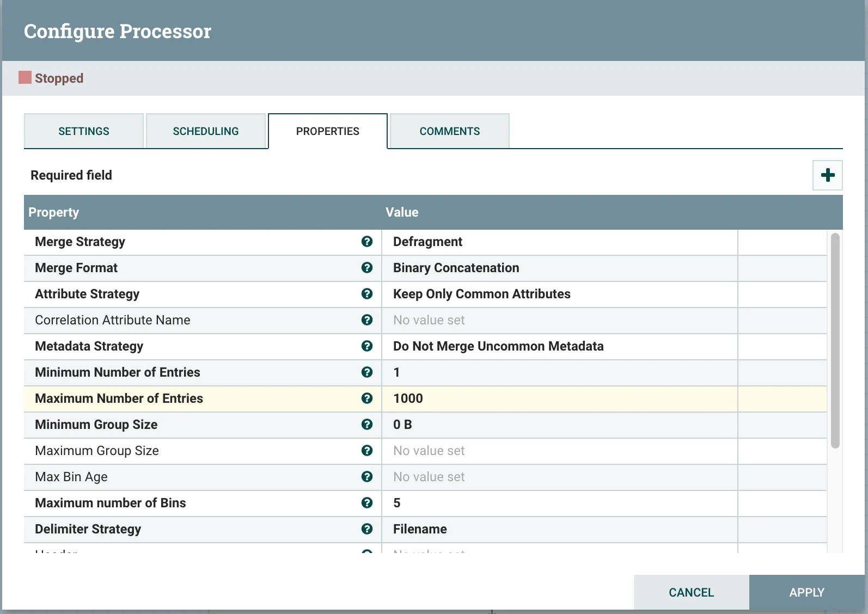
Task: Show help for Delimiter Strategy property
Action: 367,529
